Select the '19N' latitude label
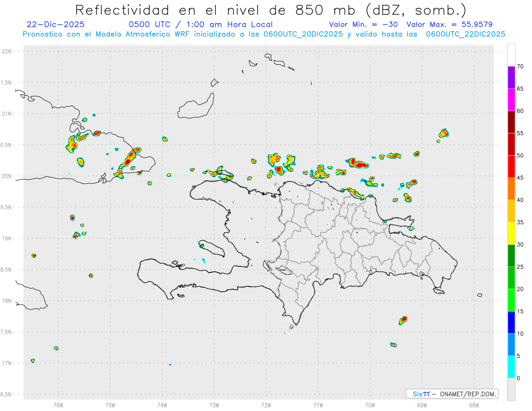Viewport: 532px width, 411px height. coord(8,239)
